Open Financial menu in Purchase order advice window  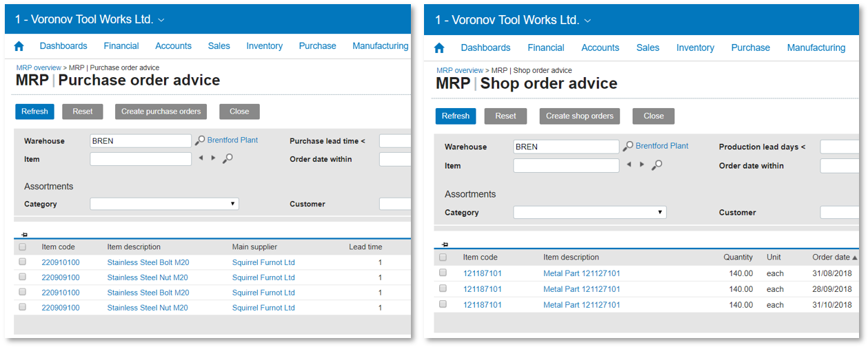[121, 46]
